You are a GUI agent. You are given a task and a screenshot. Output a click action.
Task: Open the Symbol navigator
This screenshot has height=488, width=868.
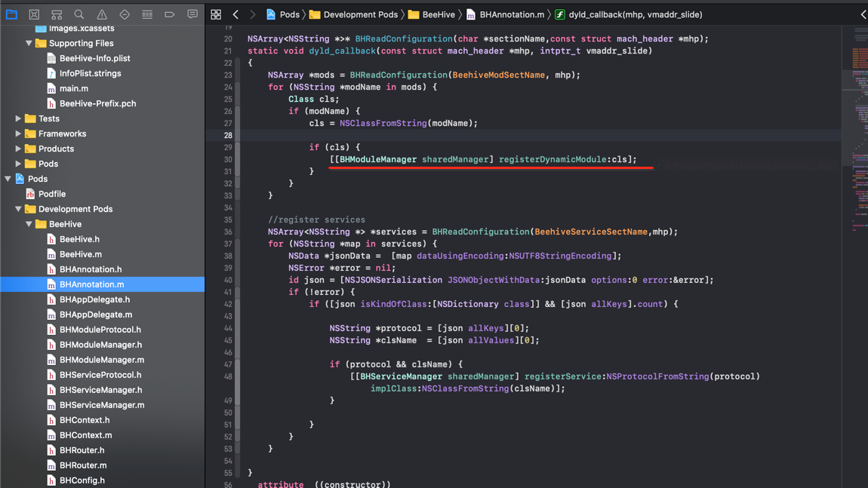(x=57, y=14)
